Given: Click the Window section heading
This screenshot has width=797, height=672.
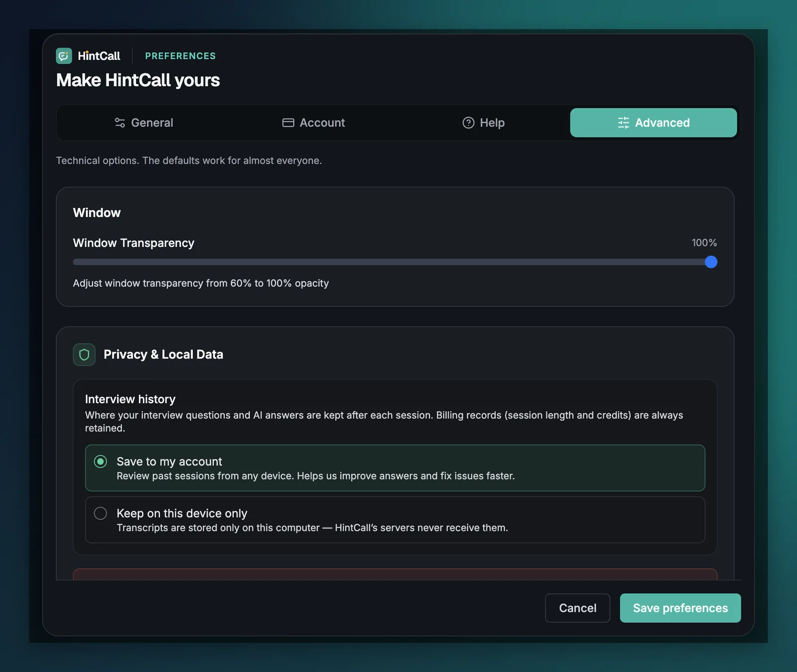Looking at the screenshot, I should (x=97, y=213).
